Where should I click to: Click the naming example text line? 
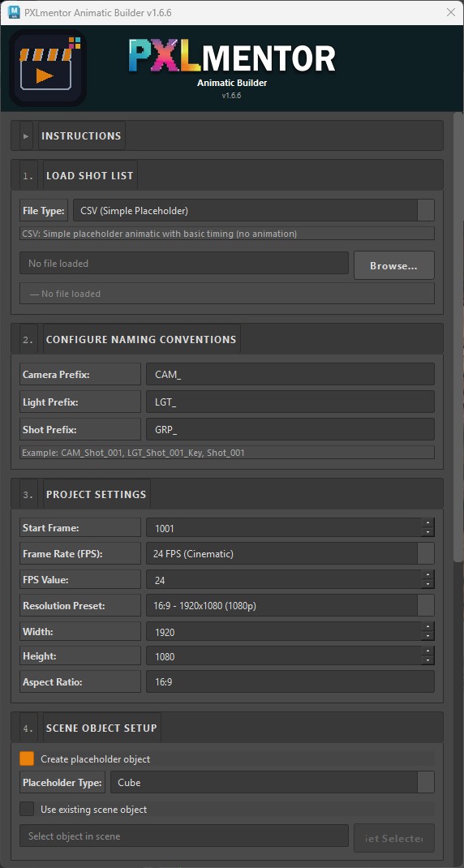coord(133,453)
